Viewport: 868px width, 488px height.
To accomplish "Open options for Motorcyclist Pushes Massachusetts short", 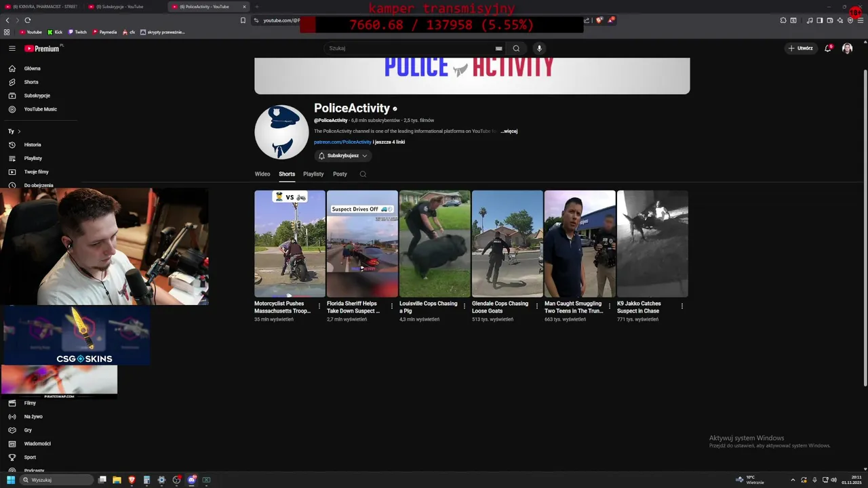I will coord(319,306).
